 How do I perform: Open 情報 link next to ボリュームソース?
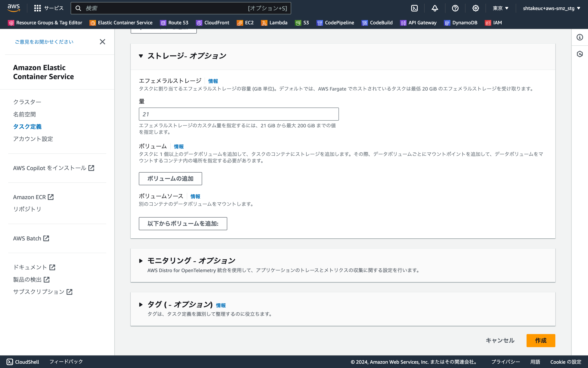(x=195, y=196)
